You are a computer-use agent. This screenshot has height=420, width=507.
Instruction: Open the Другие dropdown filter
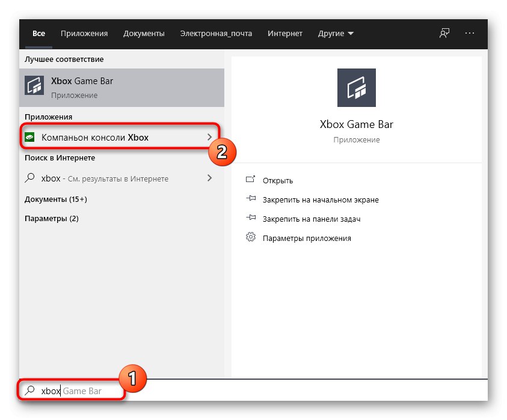pyautogui.click(x=336, y=34)
